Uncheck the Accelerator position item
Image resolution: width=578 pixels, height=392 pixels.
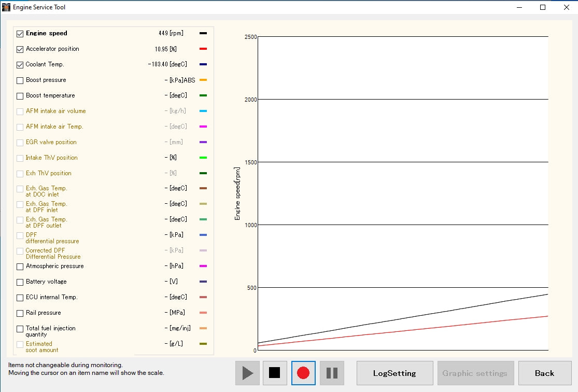pos(20,48)
